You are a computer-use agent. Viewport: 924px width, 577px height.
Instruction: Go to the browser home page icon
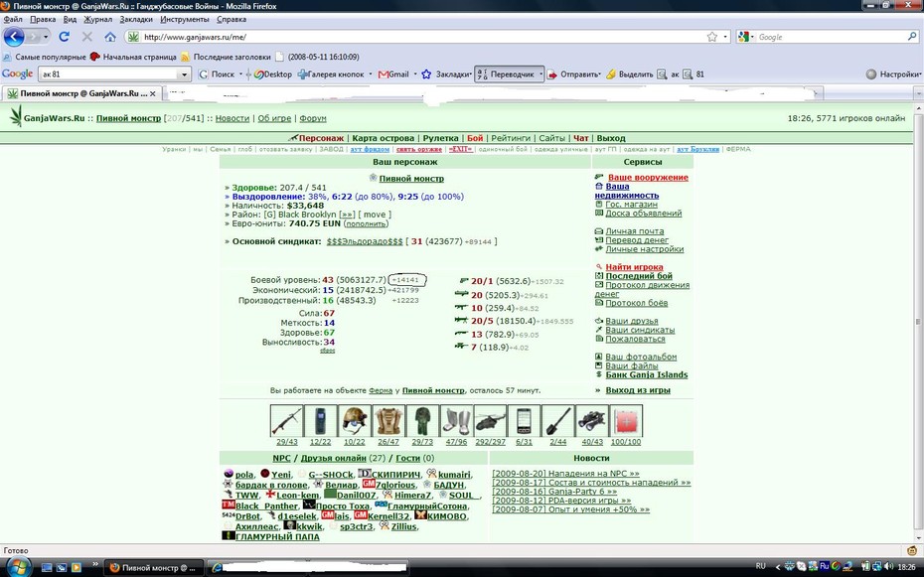(110, 37)
